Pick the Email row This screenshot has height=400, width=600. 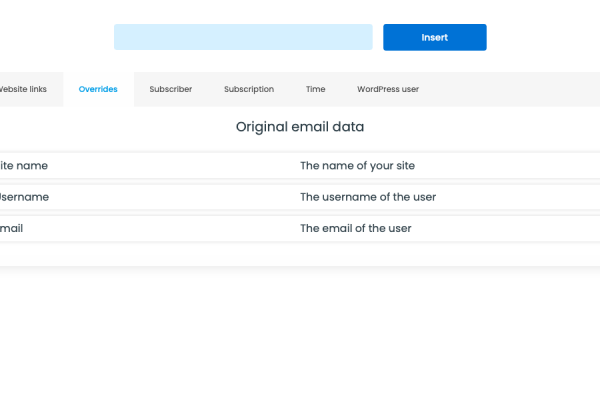pos(300,229)
